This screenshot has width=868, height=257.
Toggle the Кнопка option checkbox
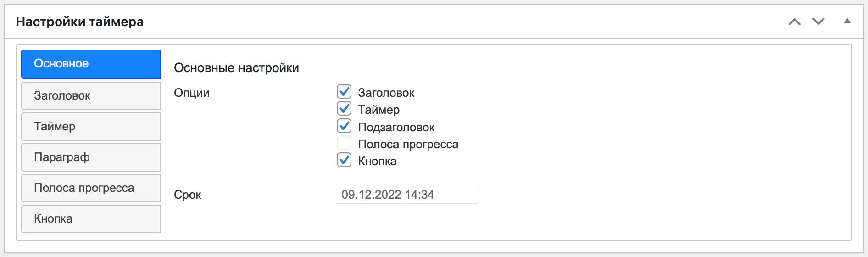pos(344,160)
